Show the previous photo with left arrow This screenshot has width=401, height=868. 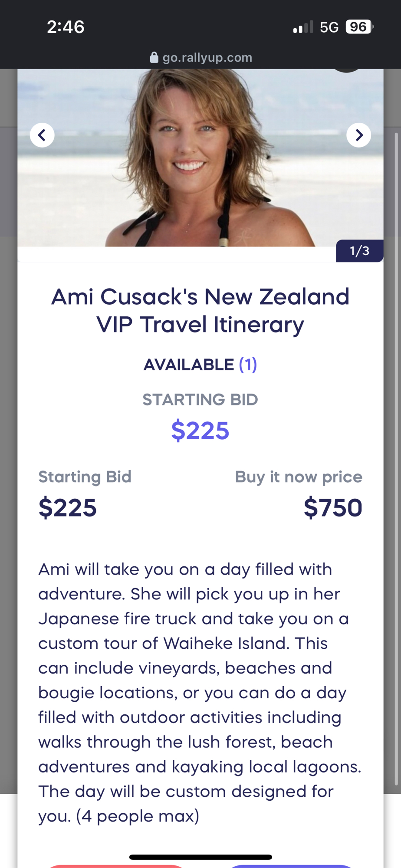point(42,135)
